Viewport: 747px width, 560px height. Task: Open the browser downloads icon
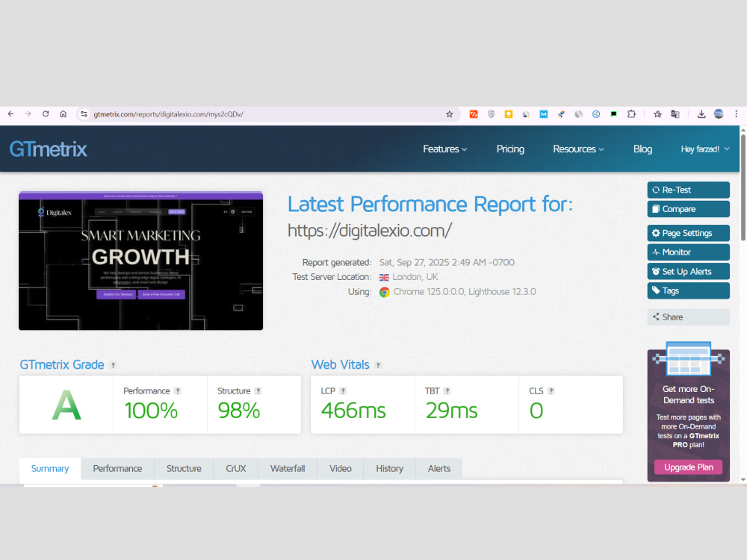[701, 114]
